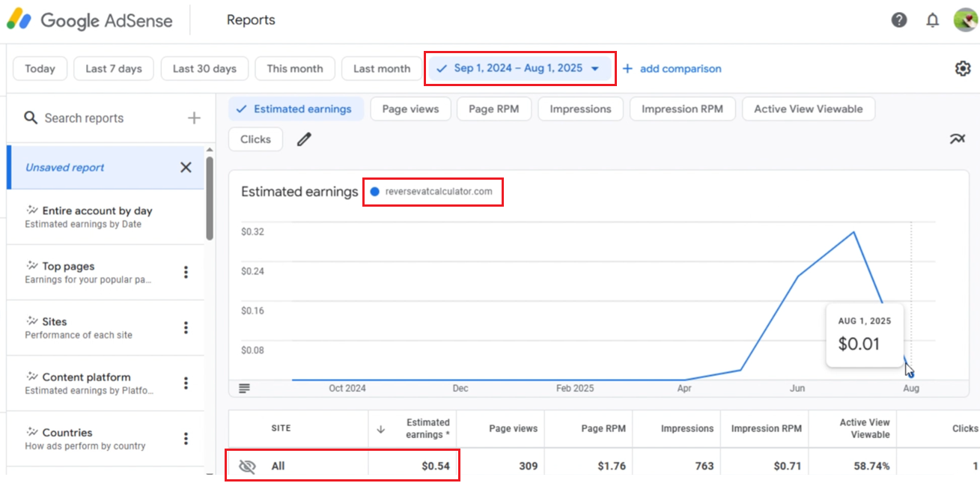This screenshot has width=980, height=489.
Task: Open the help question mark icon
Action: click(899, 20)
